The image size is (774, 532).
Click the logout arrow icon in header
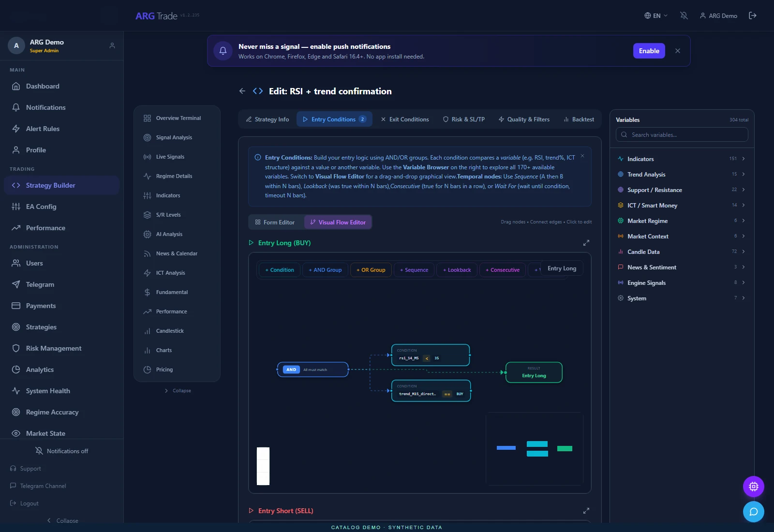(753, 15)
